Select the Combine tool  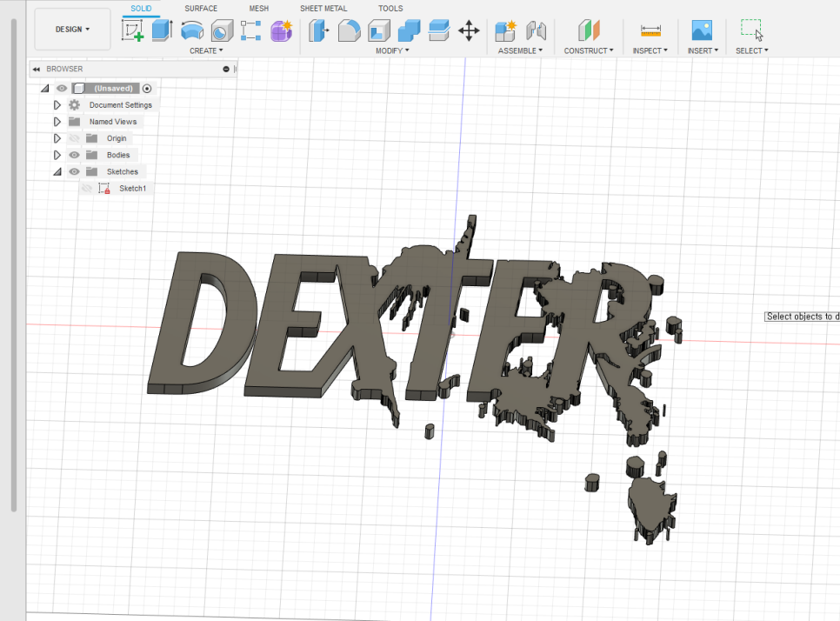[x=409, y=30]
